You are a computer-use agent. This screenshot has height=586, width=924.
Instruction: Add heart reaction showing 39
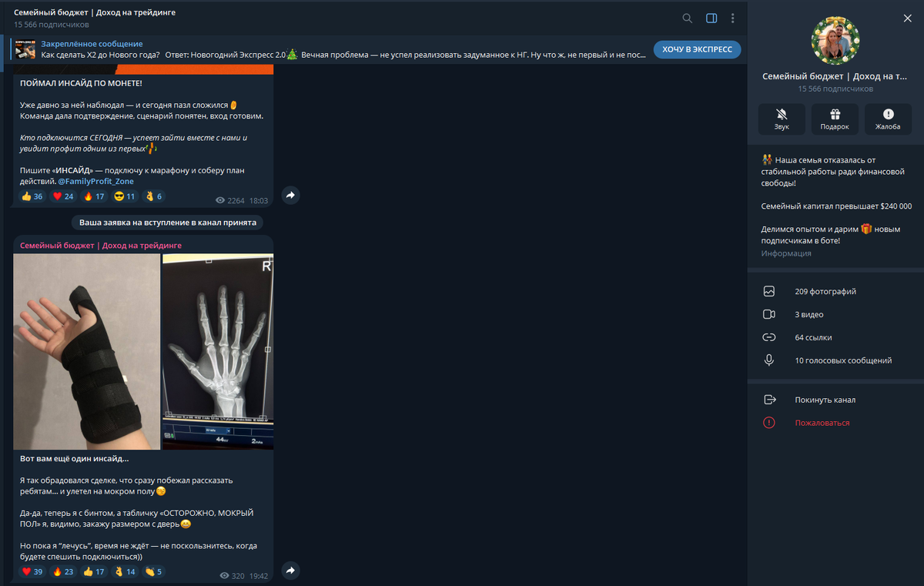point(32,572)
